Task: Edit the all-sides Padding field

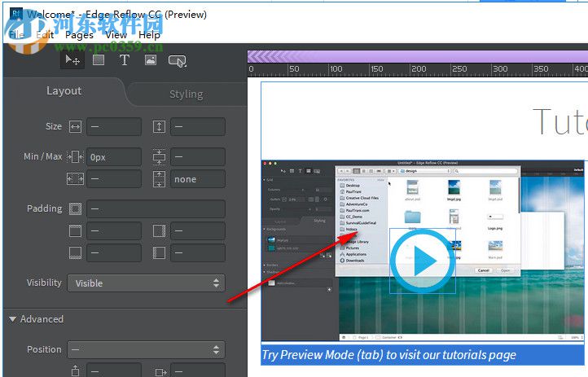Action: point(156,208)
